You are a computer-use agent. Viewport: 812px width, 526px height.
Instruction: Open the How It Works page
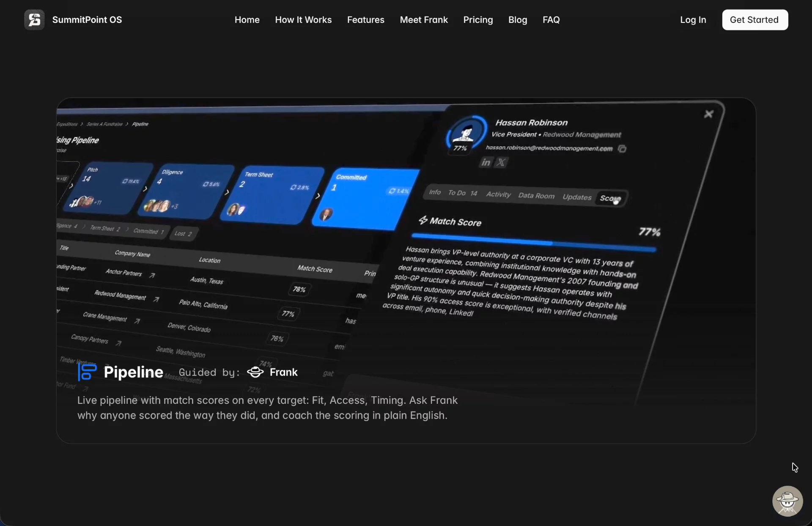pyautogui.click(x=303, y=20)
